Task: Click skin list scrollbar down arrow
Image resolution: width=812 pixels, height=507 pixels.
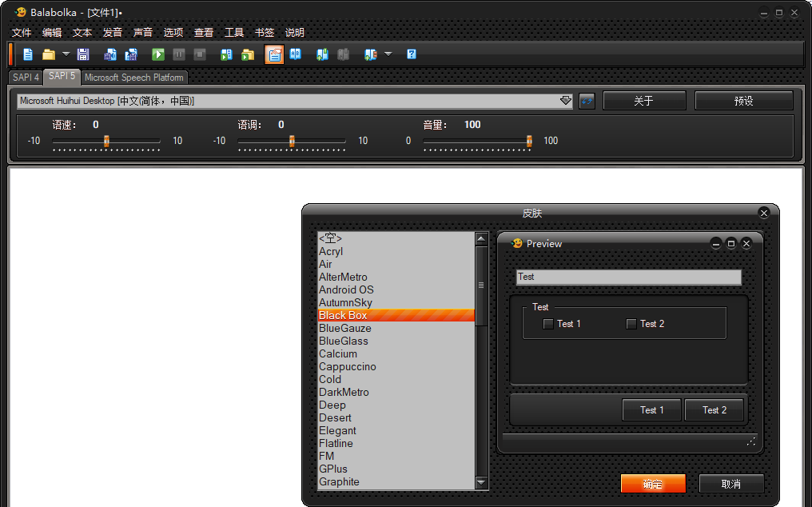Action: [481, 483]
